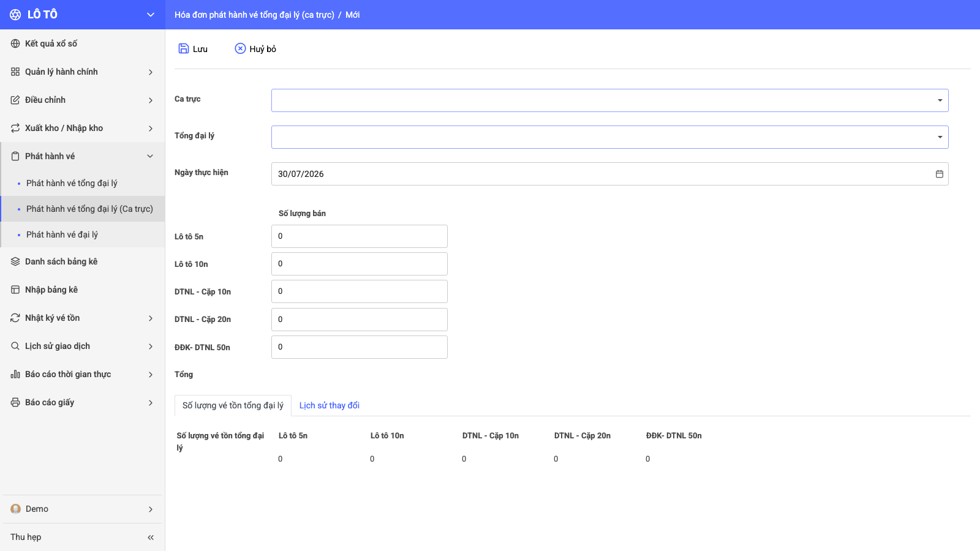The height and width of the screenshot is (551, 980).
Task: Collapse the Phát hành vé menu
Action: pos(82,156)
